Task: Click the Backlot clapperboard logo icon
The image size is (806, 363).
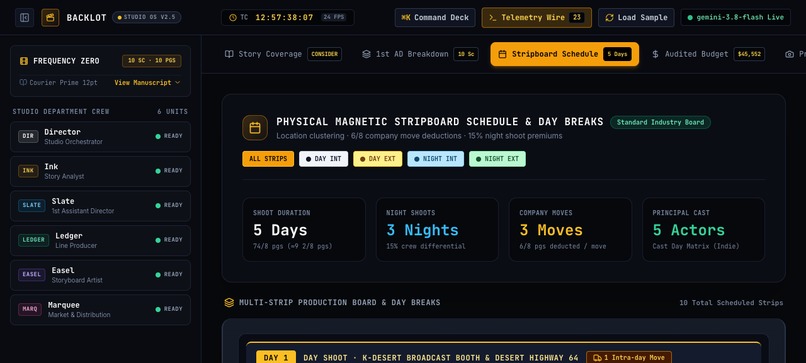Action: [x=50, y=17]
